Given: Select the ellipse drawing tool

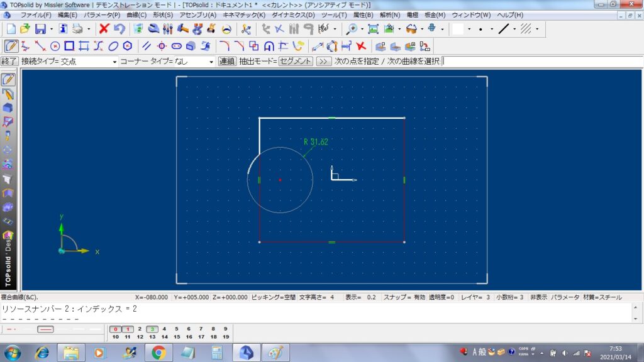Looking at the screenshot, I should (113, 46).
